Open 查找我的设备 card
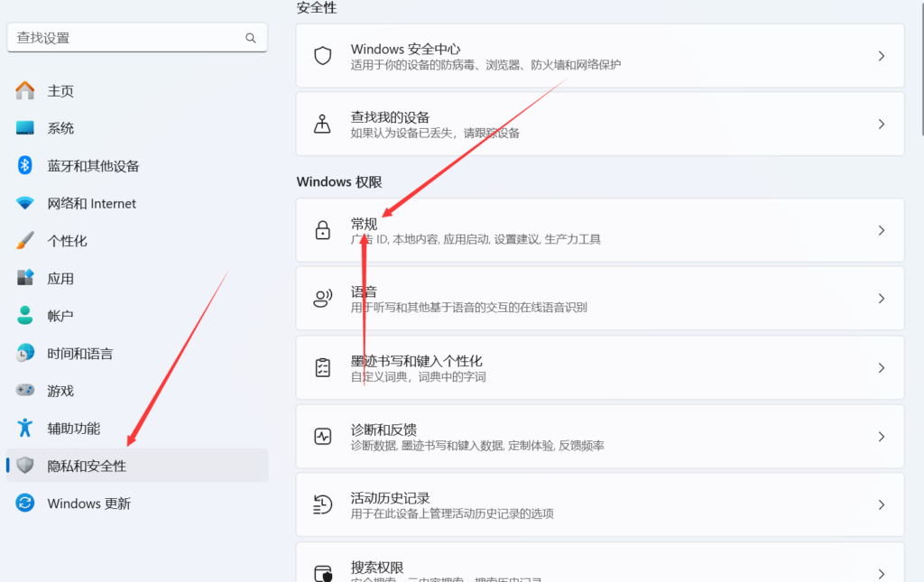The image size is (924, 582). click(600, 125)
